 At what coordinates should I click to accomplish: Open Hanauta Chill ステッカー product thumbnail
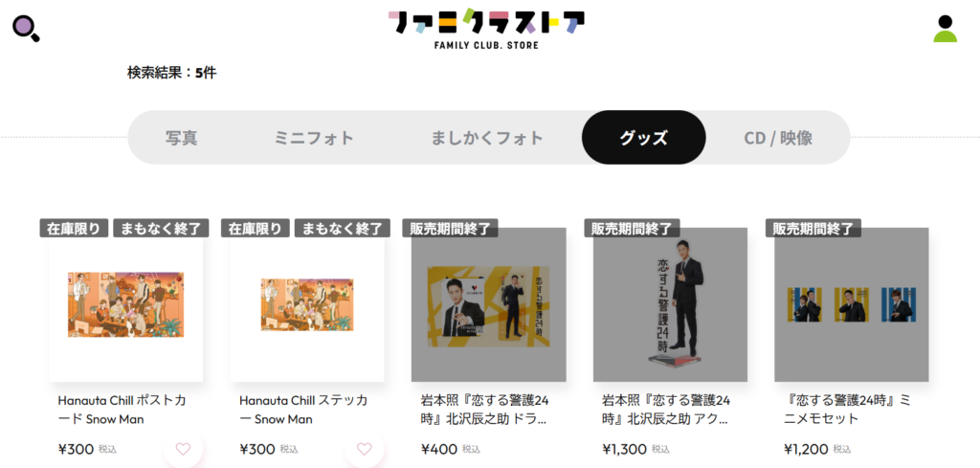click(x=307, y=305)
